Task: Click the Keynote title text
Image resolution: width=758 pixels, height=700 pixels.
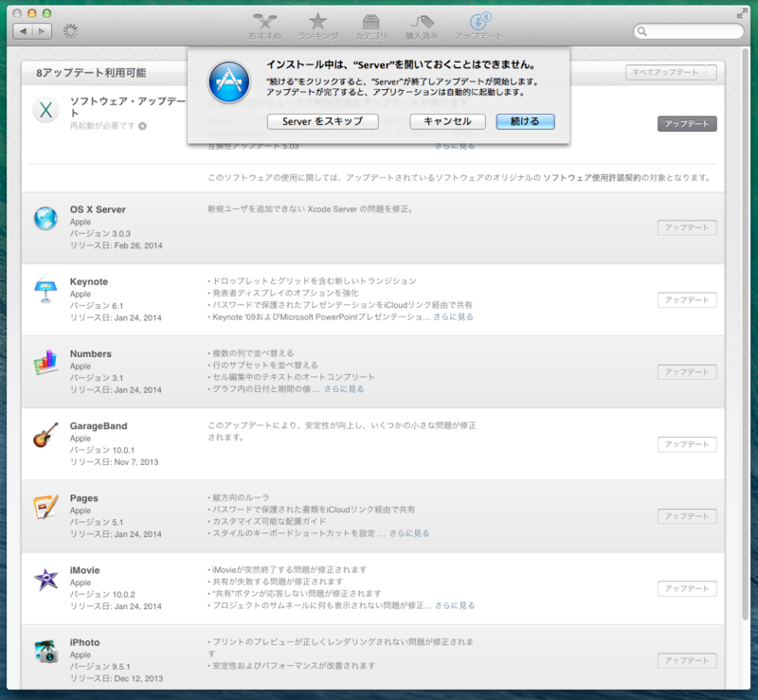Action: coord(89,282)
